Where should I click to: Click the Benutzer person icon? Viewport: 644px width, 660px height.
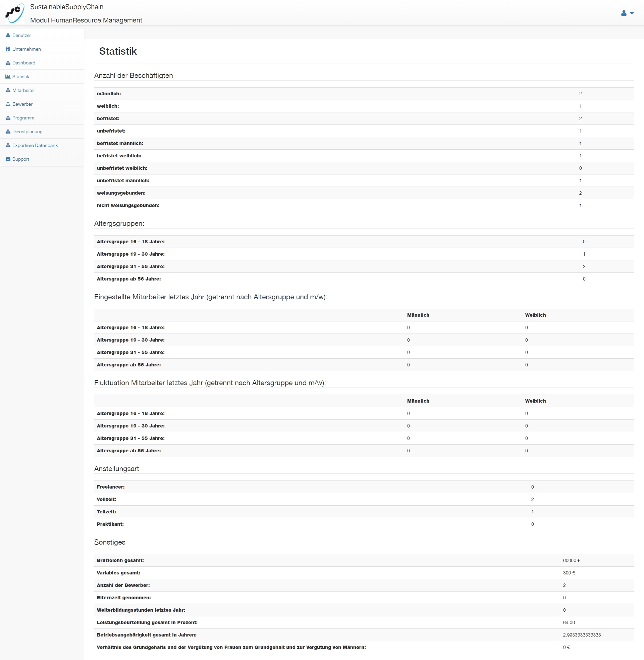point(8,35)
